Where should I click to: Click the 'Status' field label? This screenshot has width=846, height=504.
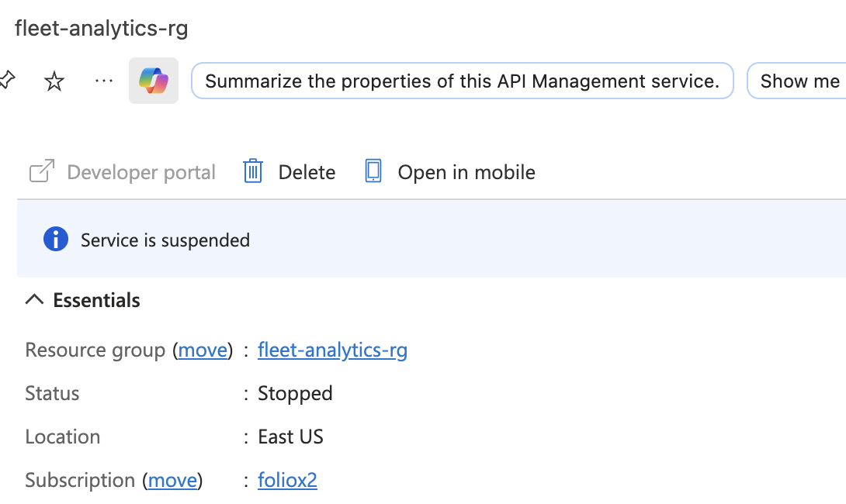[x=52, y=393]
